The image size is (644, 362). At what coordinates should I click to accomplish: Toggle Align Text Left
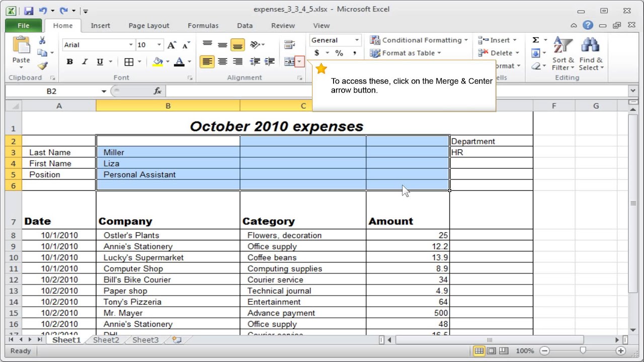coord(207,62)
